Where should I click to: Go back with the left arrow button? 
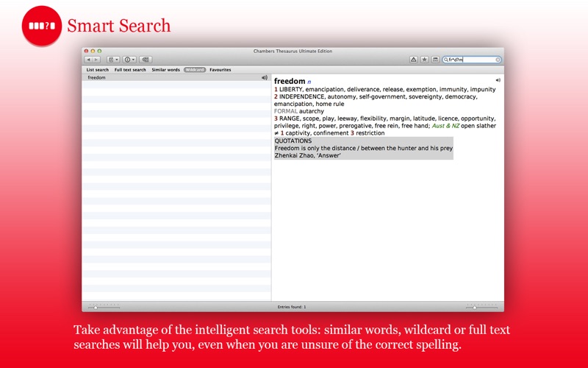point(88,60)
